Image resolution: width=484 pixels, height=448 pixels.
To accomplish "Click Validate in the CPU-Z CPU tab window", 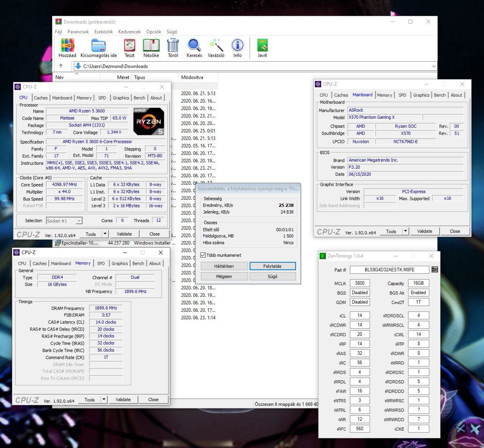I will [x=124, y=234].
